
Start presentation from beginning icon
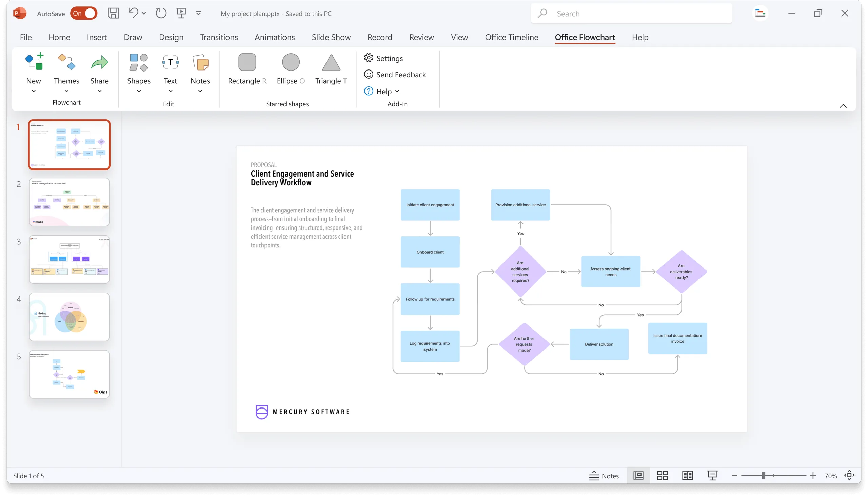point(181,13)
